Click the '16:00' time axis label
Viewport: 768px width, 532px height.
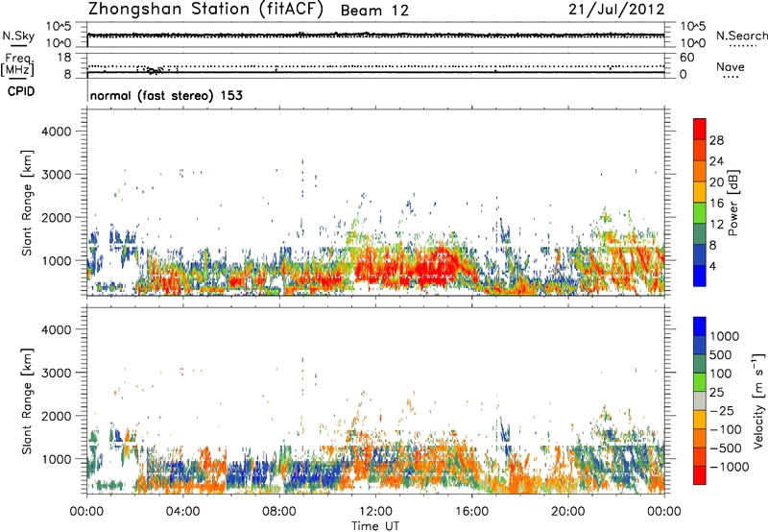tap(471, 512)
